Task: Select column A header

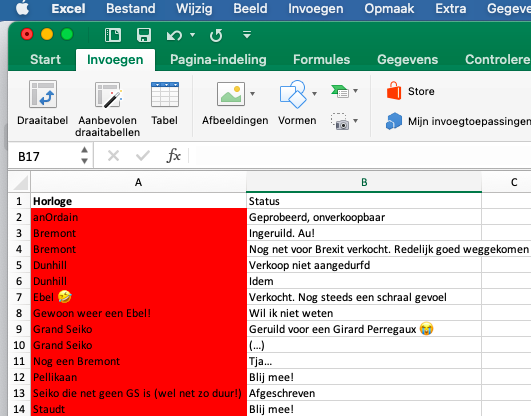Action: coord(138,183)
